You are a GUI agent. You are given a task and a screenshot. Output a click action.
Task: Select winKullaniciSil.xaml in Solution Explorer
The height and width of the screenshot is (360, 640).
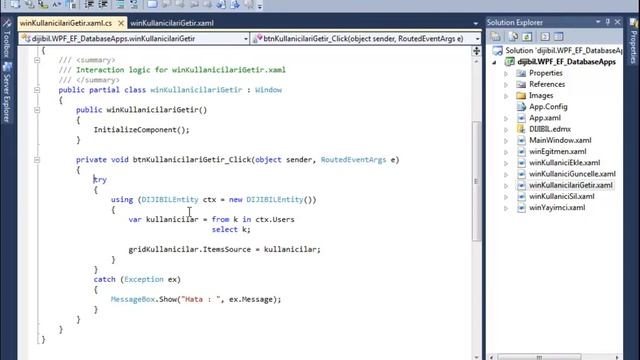(562, 196)
